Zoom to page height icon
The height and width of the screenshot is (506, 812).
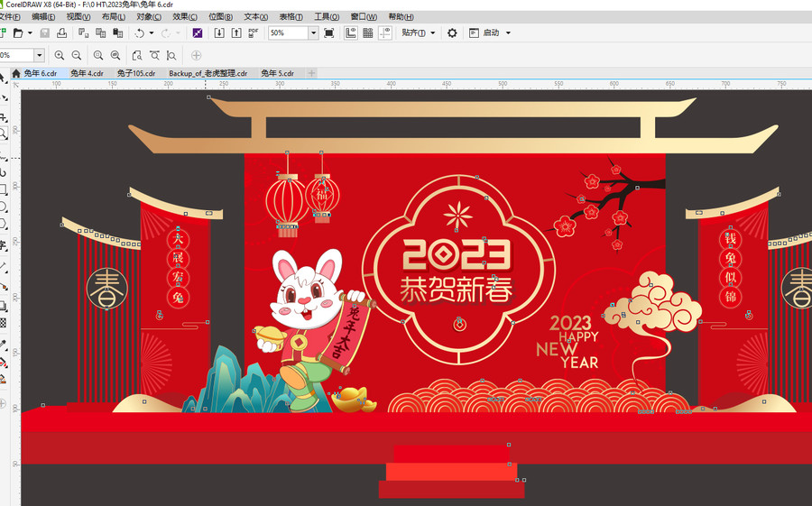[171, 55]
